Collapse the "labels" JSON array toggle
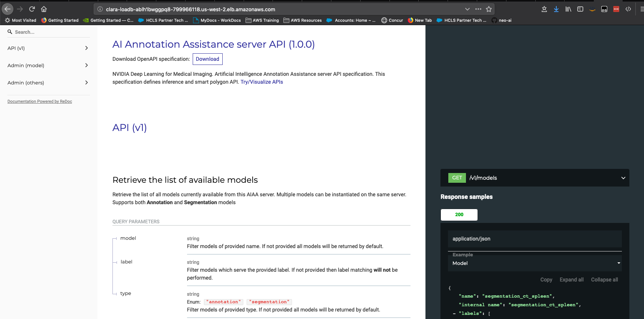Image resolution: width=644 pixels, height=319 pixels. pyautogui.click(x=454, y=313)
